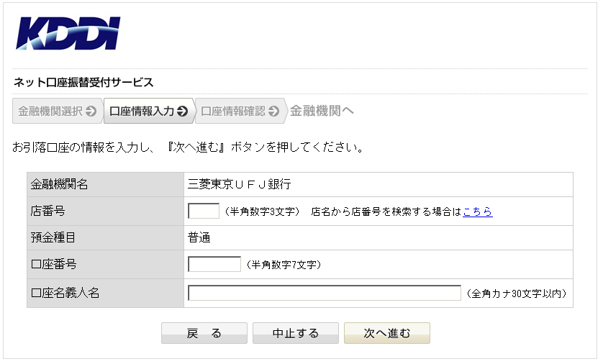Click the KDDI logo
The height and width of the screenshot is (364, 603).
(68, 33)
